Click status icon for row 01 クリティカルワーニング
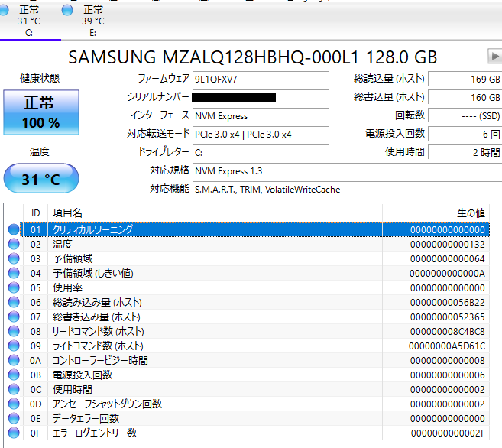 coord(14,229)
